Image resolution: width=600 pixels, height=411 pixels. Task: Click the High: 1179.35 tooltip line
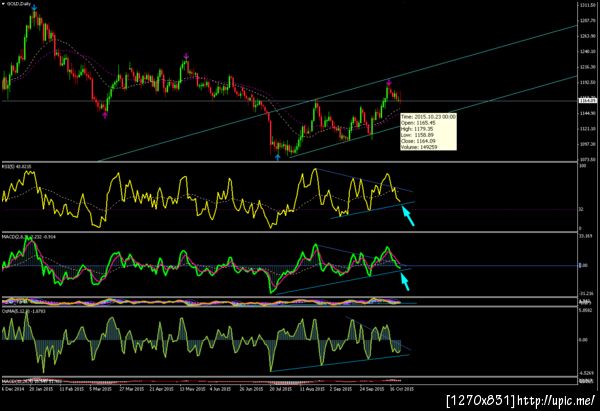point(417,129)
